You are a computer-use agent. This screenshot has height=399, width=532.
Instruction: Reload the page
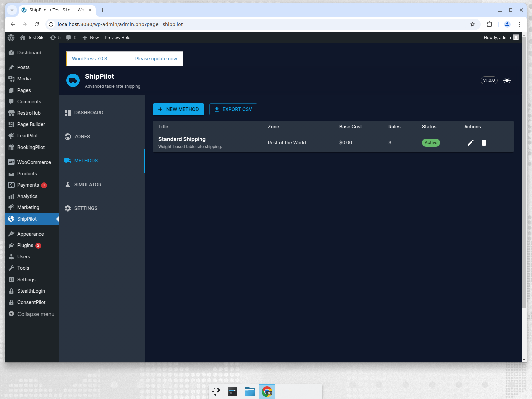(37, 24)
